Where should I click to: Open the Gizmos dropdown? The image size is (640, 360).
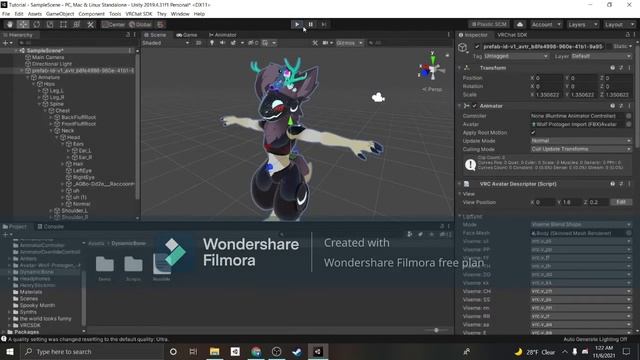(x=349, y=42)
